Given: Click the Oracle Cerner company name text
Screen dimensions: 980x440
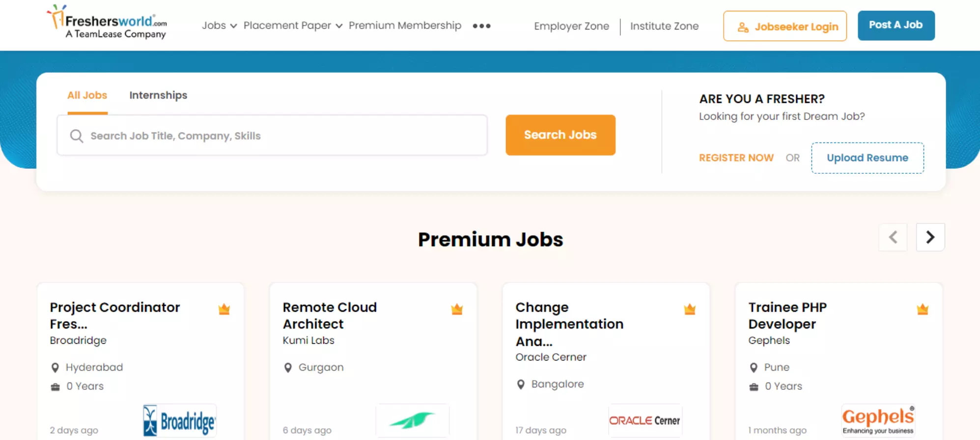Looking at the screenshot, I should [x=551, y=357].
